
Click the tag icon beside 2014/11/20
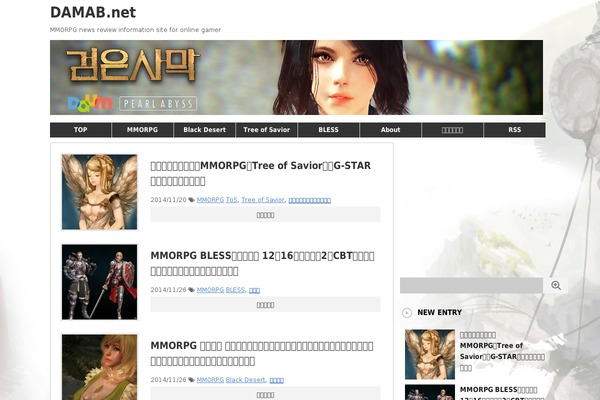(x=191, y=200)
